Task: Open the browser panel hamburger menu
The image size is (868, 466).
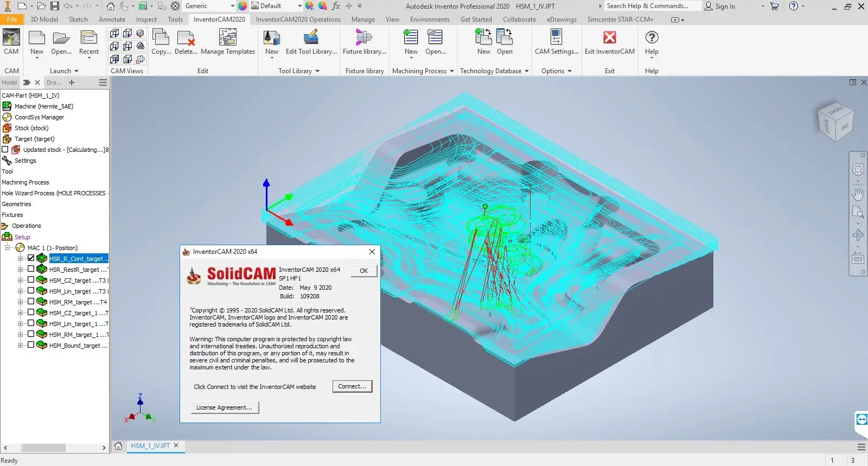Action: (103, 82)
